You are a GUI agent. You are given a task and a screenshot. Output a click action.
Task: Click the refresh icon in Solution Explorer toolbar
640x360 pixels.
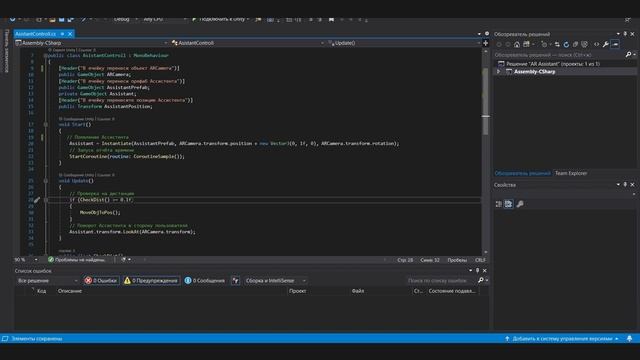click(x=566, y=44)
